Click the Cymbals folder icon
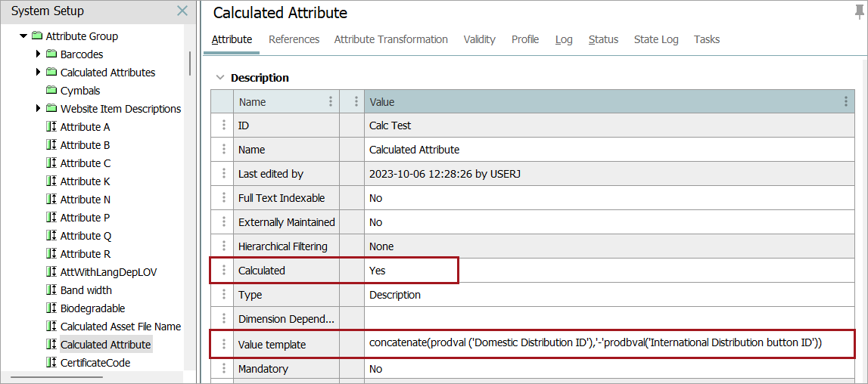This screenshot has height=384, width=868. [x=51, y=91]
